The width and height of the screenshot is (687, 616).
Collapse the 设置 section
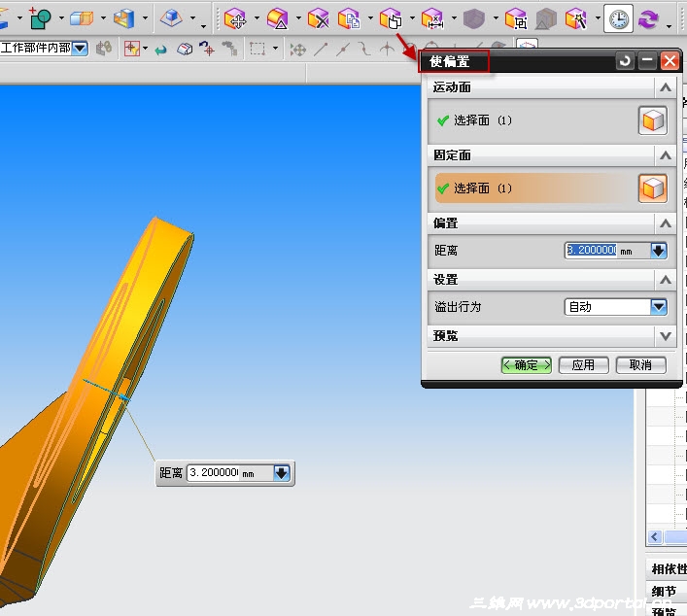coord(666,280)
